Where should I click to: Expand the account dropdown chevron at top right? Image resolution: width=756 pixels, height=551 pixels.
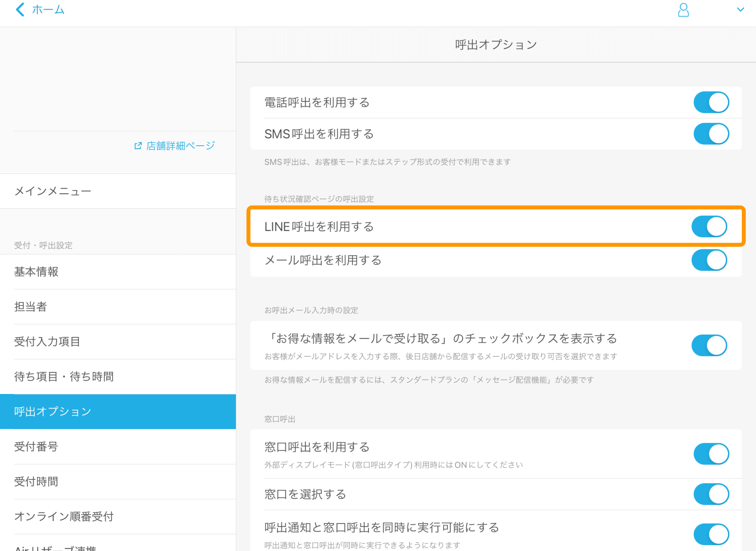740,9
